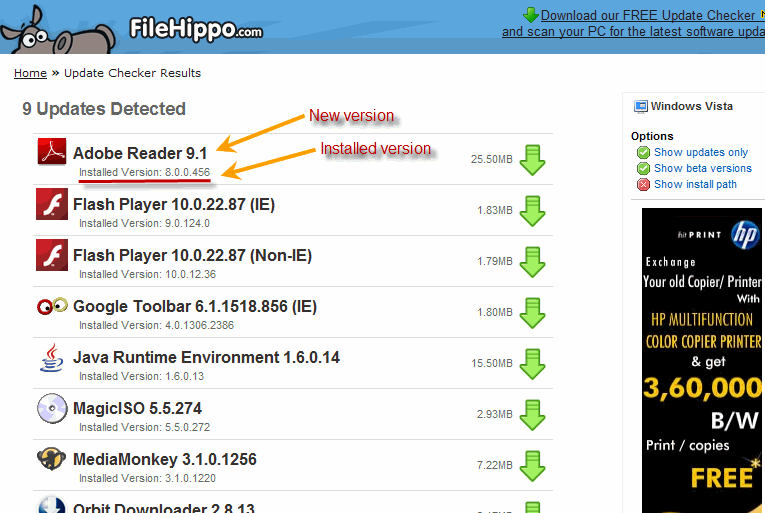The height and width of the screenshot is (513, 765).
Task: Go to Home breadcrumb link
Action: 30,73
